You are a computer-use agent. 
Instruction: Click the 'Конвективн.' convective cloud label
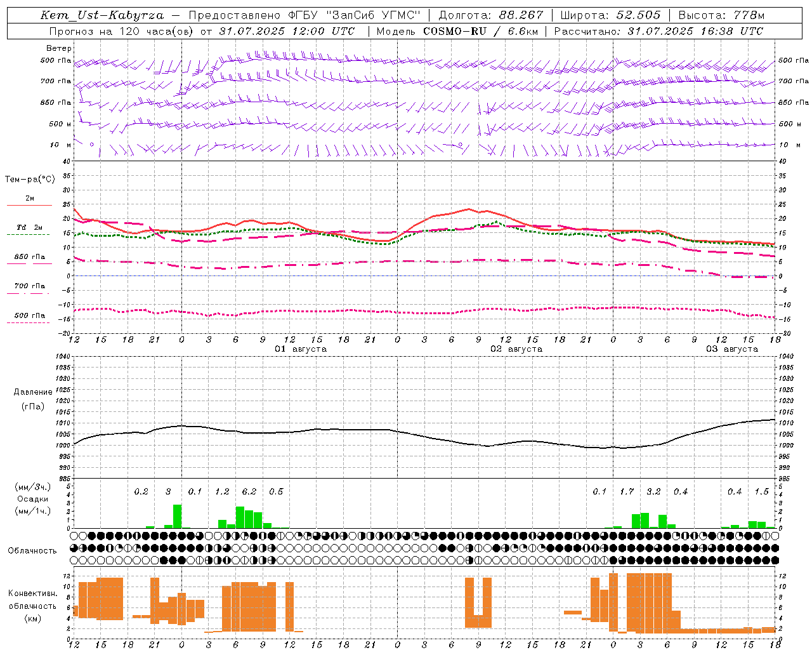[33, 594]
